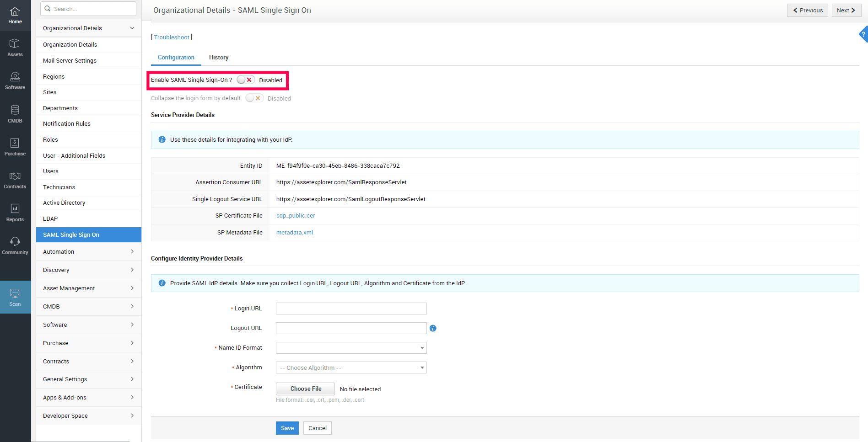Screen dimensions: 868x442
Task: Open the help panel on right edge
Action: click(863, 34)
